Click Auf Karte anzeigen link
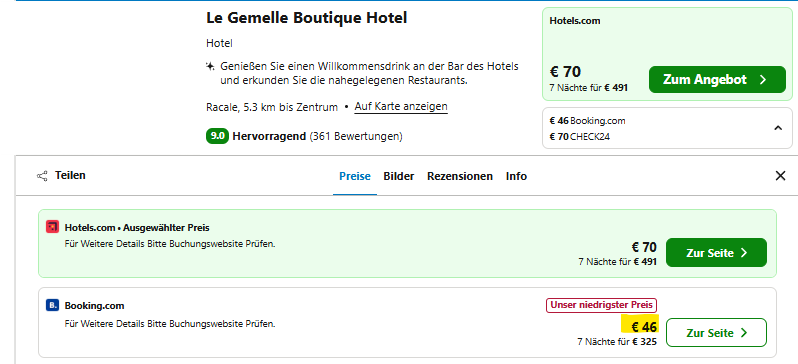 [x=401, y=107]
